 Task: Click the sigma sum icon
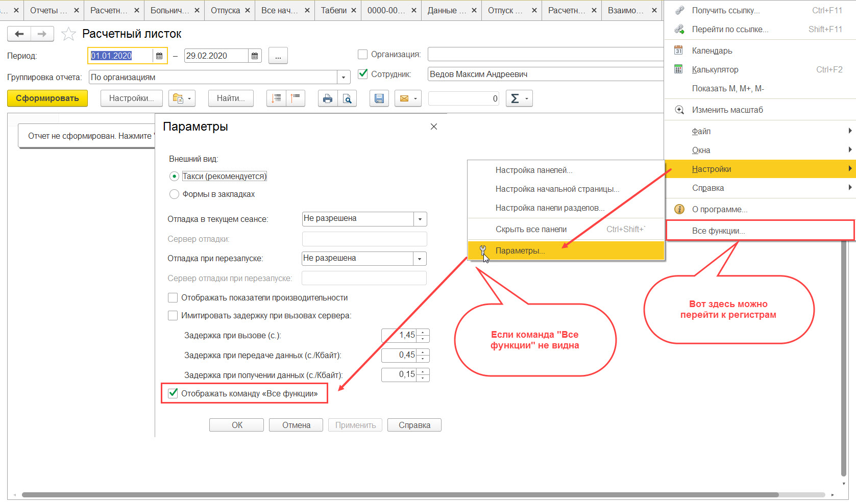515,98
